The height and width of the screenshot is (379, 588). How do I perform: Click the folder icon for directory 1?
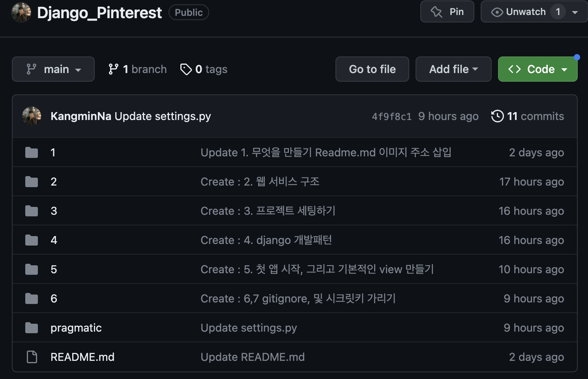tap(32, 152)
